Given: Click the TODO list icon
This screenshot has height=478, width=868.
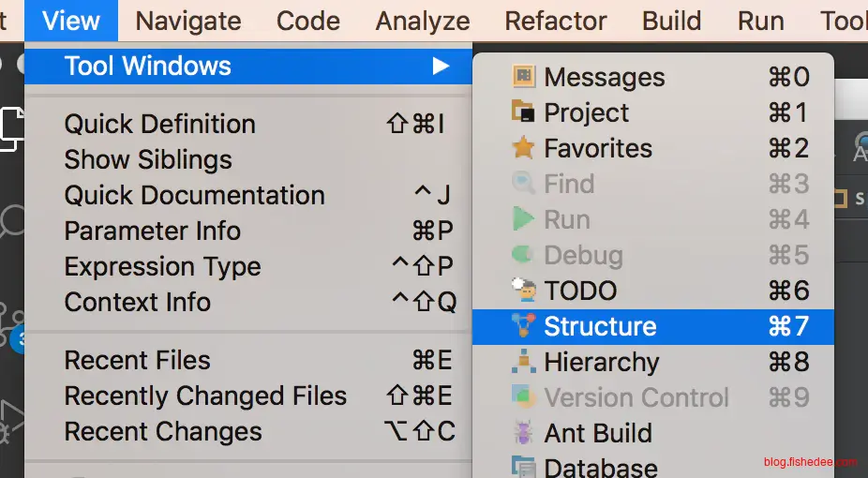Looking at the screenshot, I should click(523, 291).
